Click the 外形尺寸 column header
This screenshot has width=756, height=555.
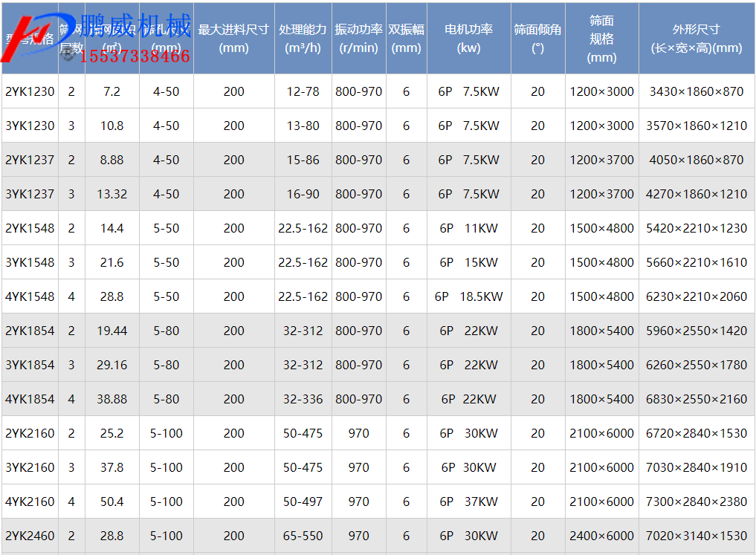click(696, 39)
